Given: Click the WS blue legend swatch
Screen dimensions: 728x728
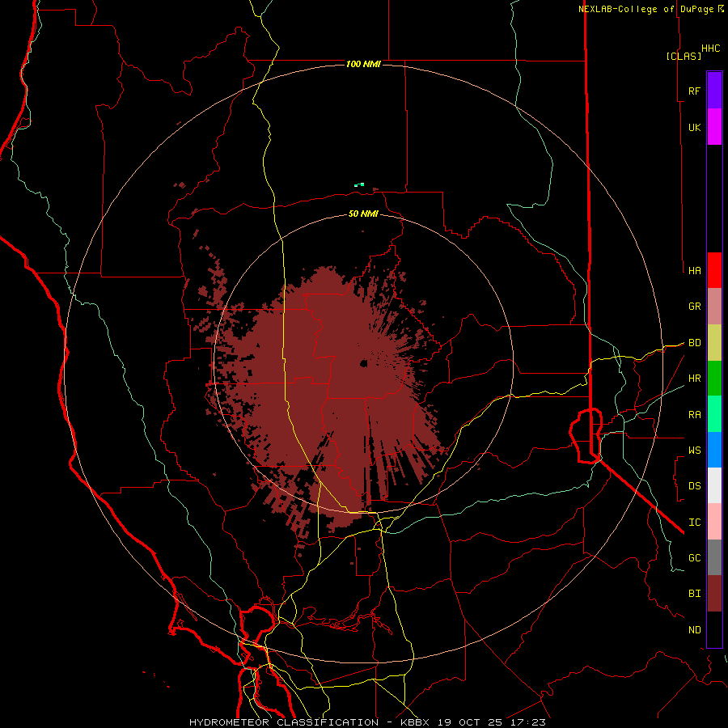Looking at the screenshot, I should pos(714,450).
